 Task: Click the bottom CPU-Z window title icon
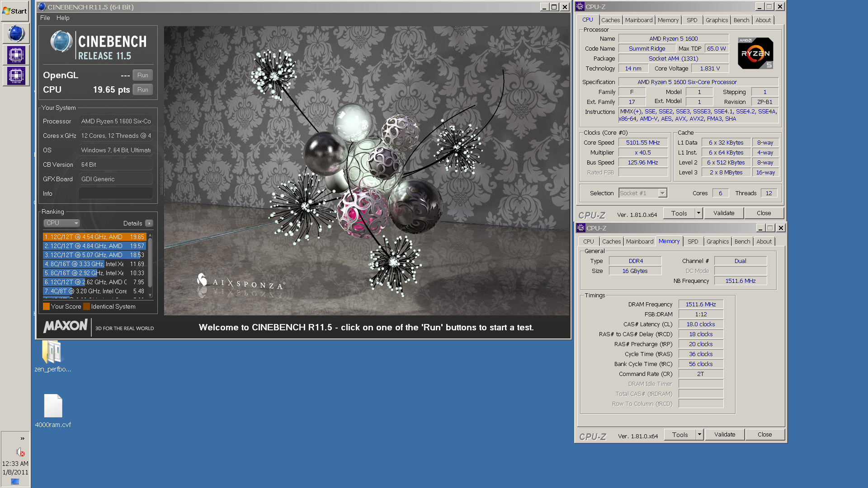coord(581,228)
